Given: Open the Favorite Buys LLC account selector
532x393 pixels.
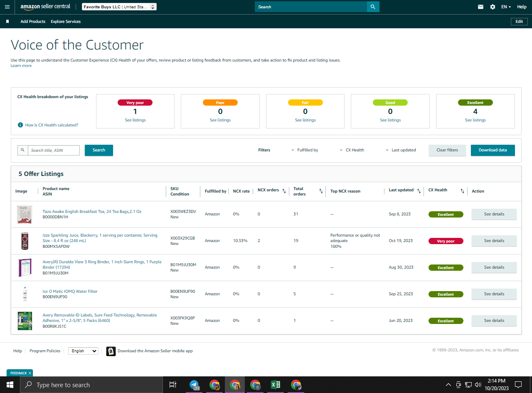Looking at the screenshot, I should [119, 7].
